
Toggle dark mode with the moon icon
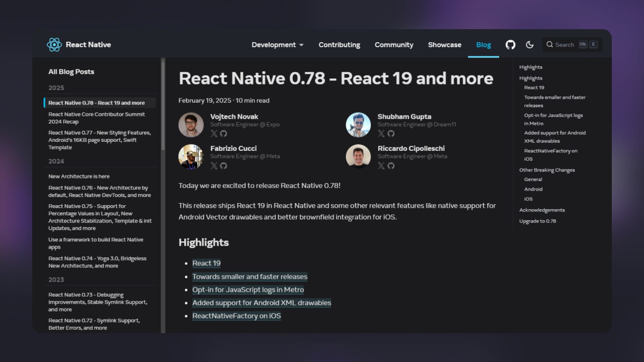tap(529, 45)
